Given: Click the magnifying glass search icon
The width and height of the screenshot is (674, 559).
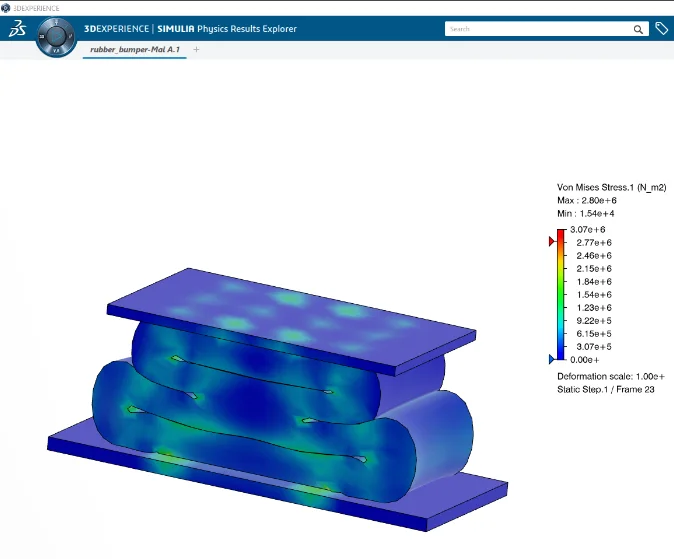Looking at the screenshot, I should point(639,30).
